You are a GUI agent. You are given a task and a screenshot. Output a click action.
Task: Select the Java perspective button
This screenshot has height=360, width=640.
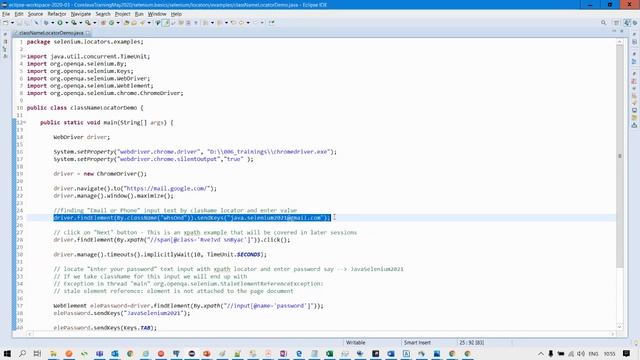pos(627,23)
